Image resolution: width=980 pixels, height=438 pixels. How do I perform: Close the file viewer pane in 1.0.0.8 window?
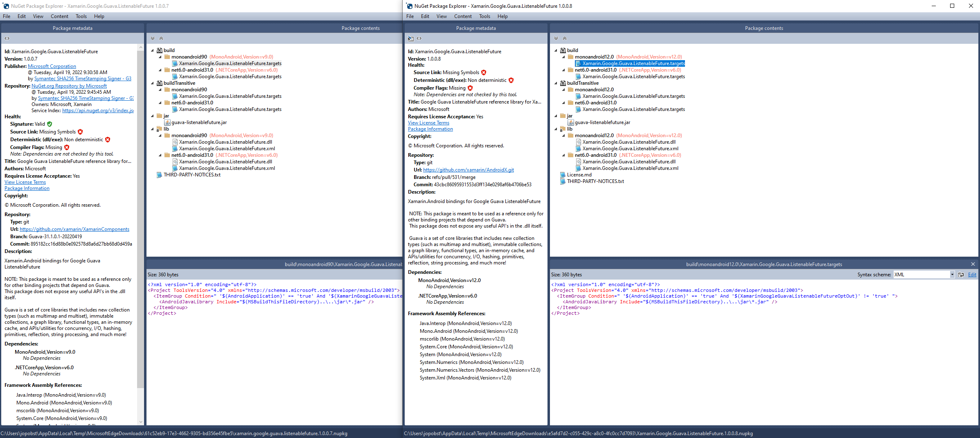click(973, 264)
